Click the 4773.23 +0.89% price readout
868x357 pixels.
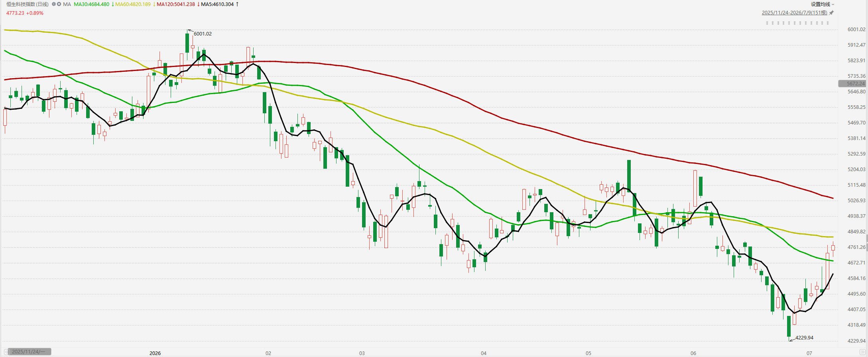[25, 13]
